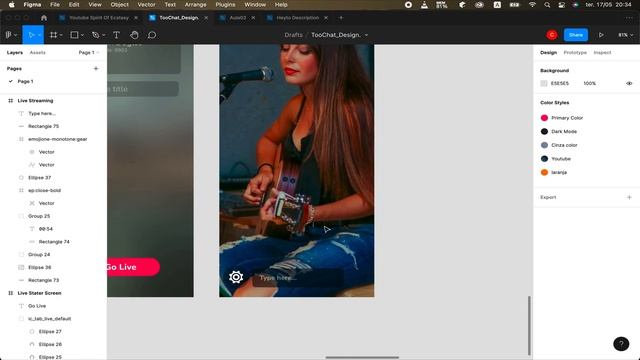
Task: Open the Figma main menu icon
Action: tap(9, 35)
